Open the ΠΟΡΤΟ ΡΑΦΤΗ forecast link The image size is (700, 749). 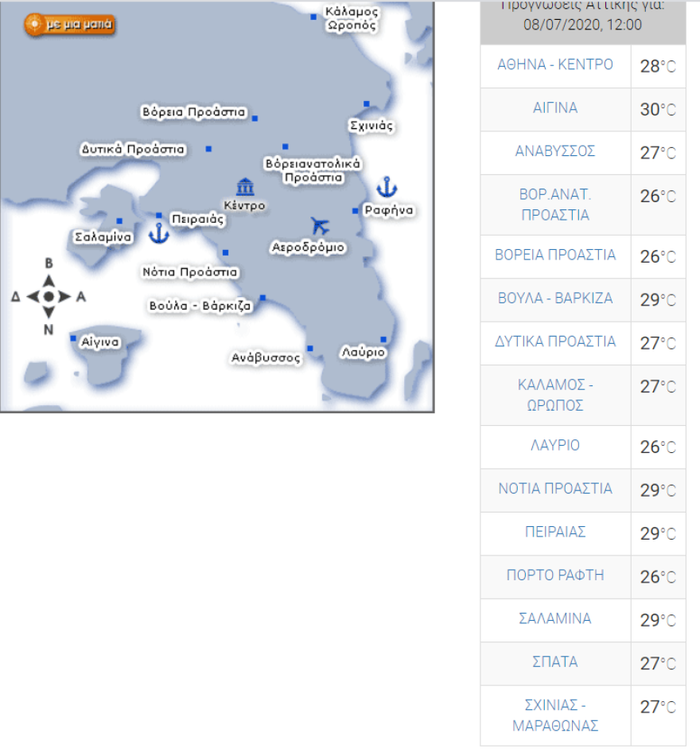555,575
